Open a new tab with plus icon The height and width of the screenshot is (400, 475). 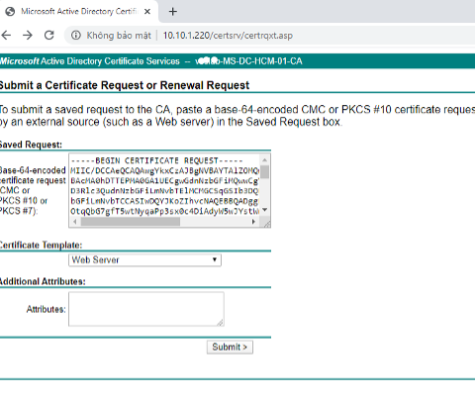click(x=173, y=12)
